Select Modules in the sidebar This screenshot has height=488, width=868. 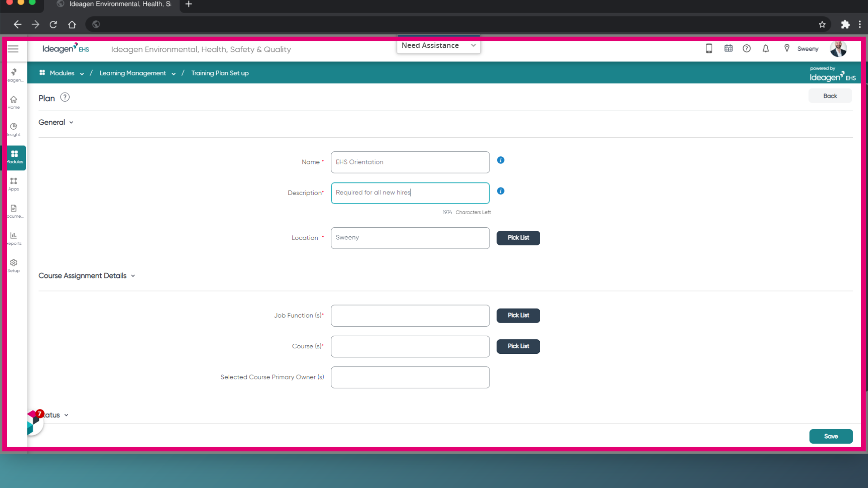click(x=14, y=157)
